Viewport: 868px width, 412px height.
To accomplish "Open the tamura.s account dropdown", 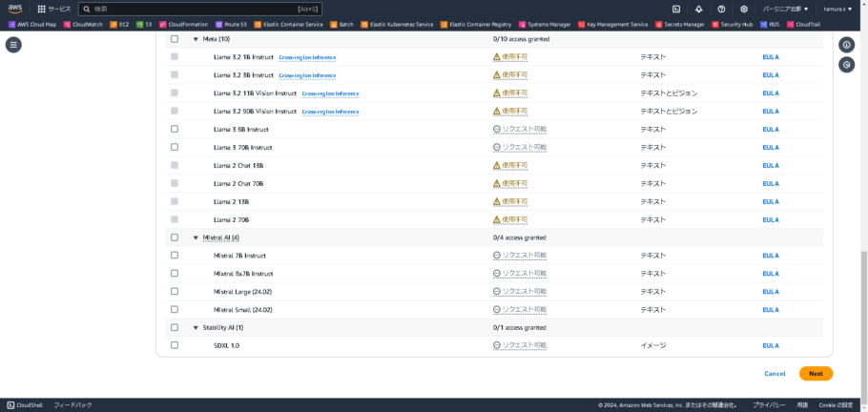I will tap(837, 9).
